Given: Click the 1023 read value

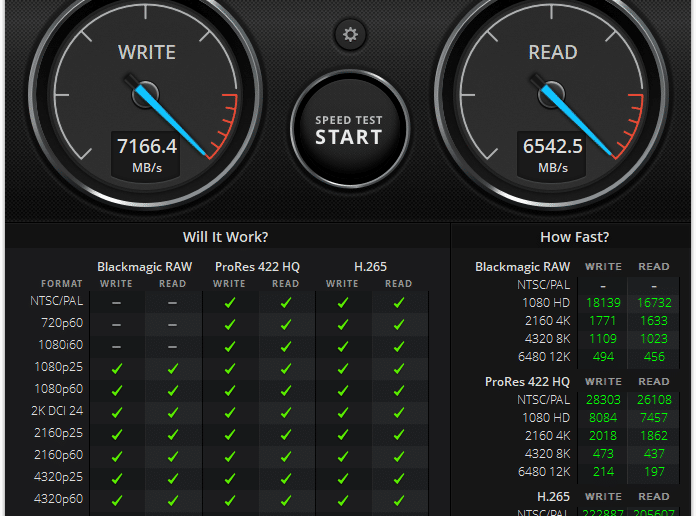Looking at the screenshot, I should 654,339.
